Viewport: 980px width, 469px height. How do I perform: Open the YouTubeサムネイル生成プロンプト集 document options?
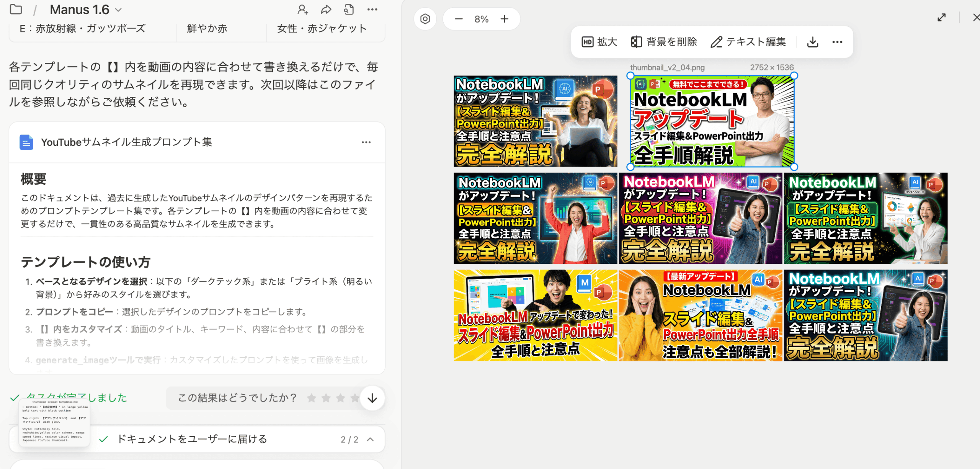point(366,142)
